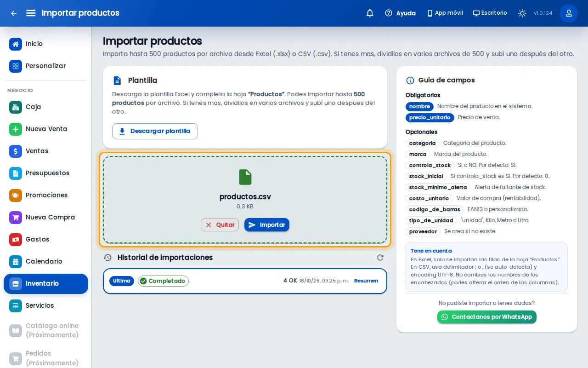Click the precio_unitario field chip
The width and height of the screenshot is (588, 368).
[430, 118]
